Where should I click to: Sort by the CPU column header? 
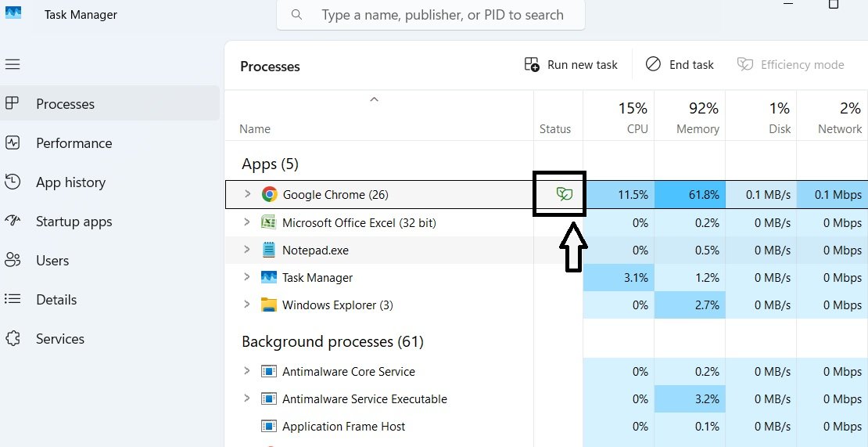click(x=619, y=115)
